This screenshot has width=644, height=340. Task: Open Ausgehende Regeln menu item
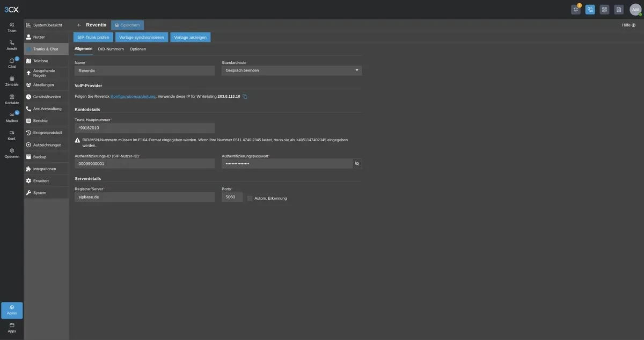click(x=46, y=73)
